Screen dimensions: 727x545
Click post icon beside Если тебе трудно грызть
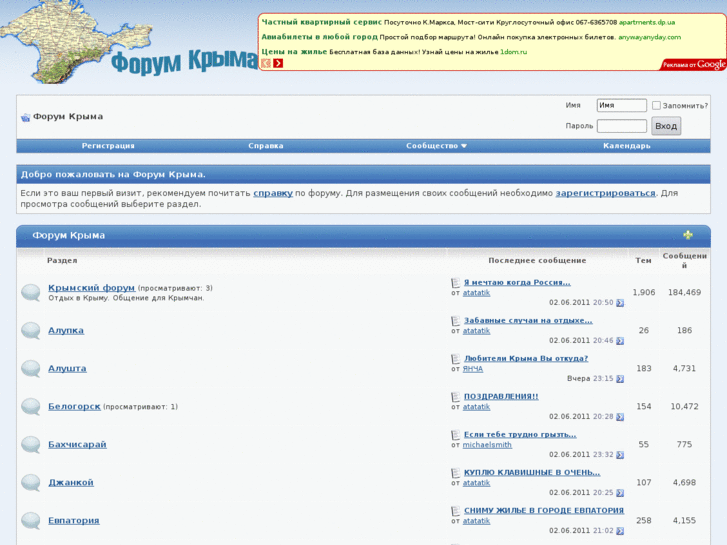pos(455,435)
